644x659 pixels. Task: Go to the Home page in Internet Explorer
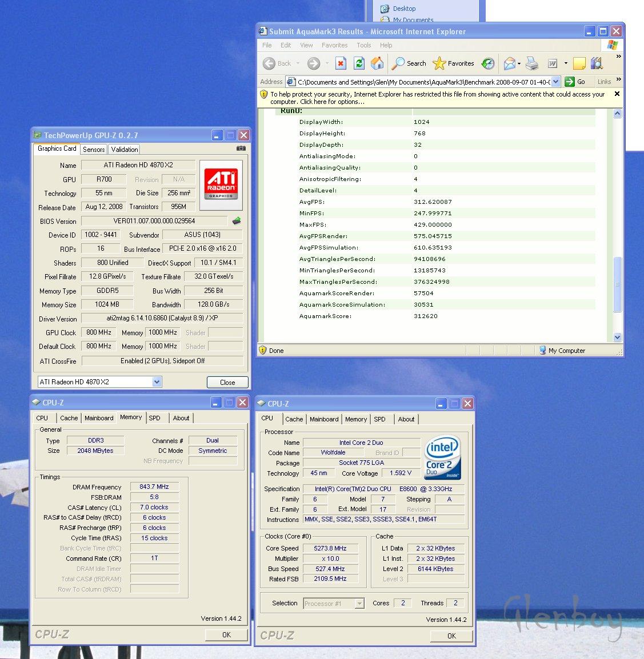tap(377, 63)
